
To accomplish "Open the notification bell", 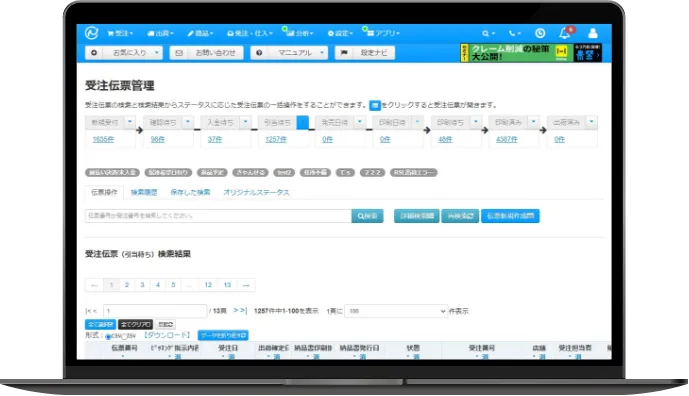I will [565, 33].
